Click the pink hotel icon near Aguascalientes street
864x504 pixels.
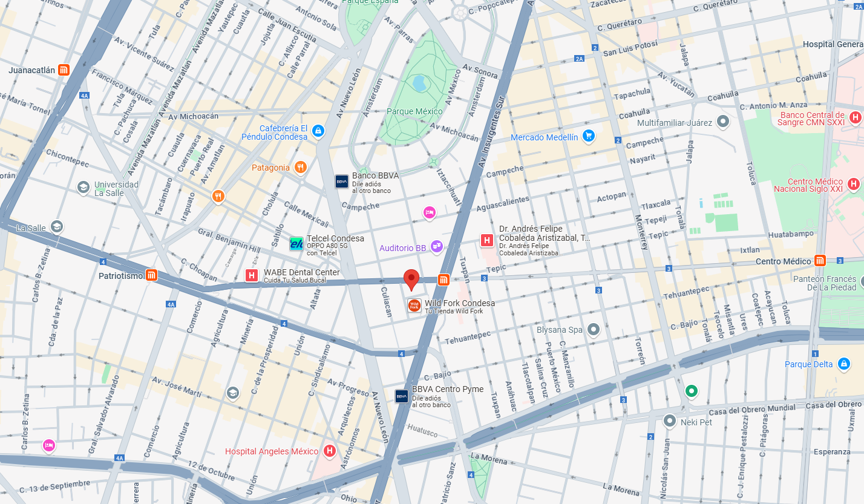click(429, 212)
